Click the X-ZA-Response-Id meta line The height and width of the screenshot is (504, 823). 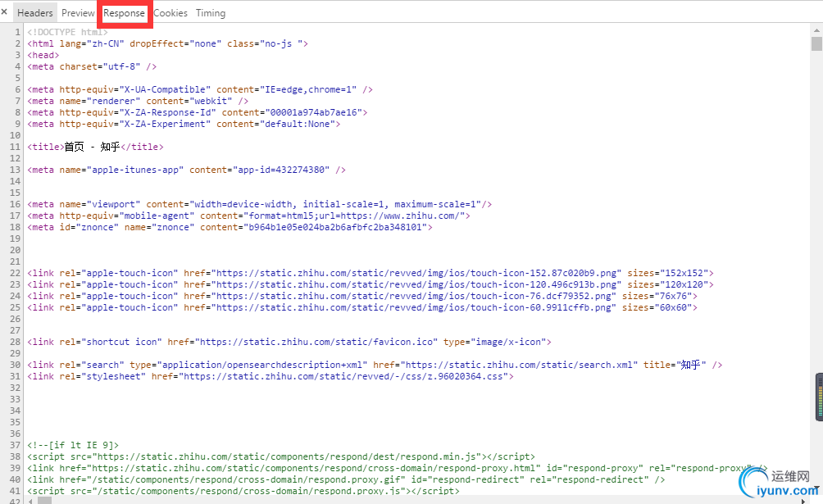point(198,112)
